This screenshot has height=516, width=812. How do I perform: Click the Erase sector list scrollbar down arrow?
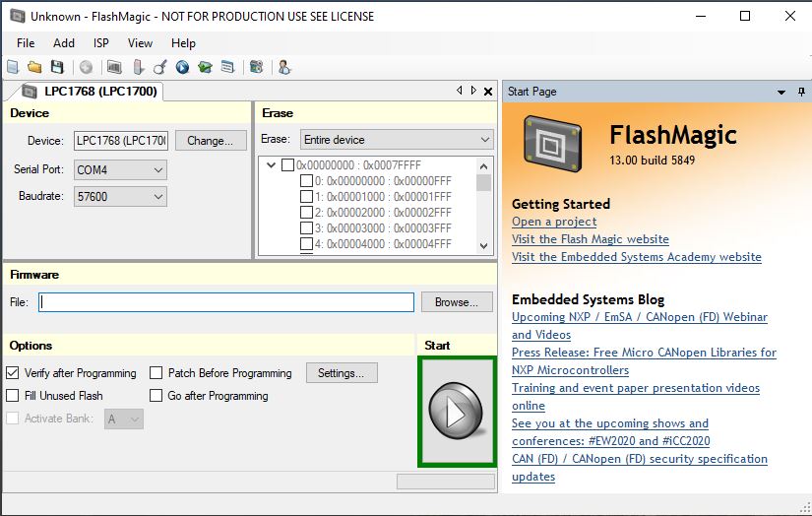point(483,245)
